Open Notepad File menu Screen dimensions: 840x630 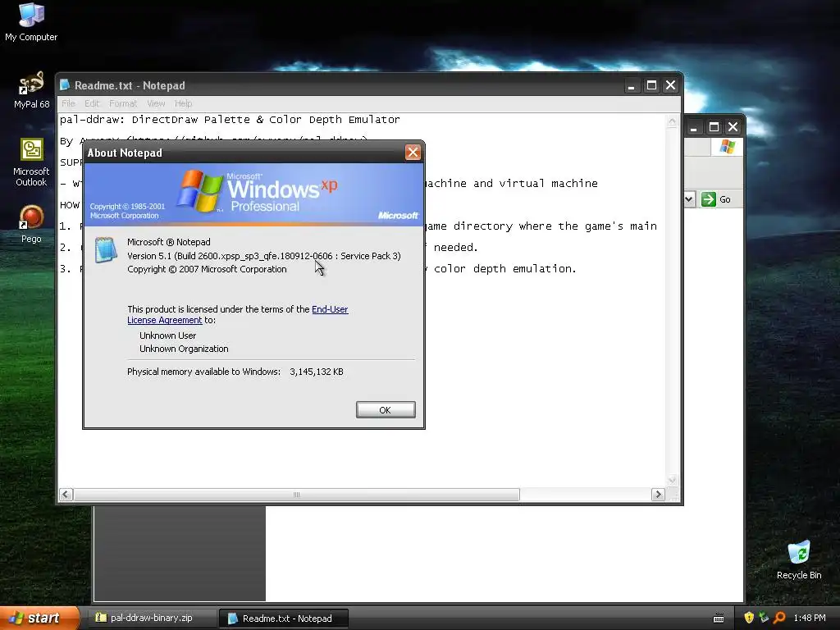(x=68, y=103)
